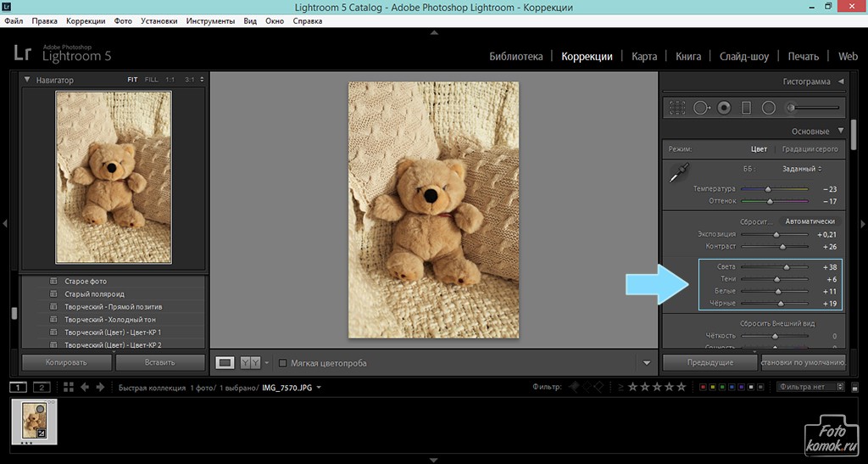The width and height of the screenshot is (868, 464).
Task: Activate the Red Eye Correction tool
Action: click(724, 108)
